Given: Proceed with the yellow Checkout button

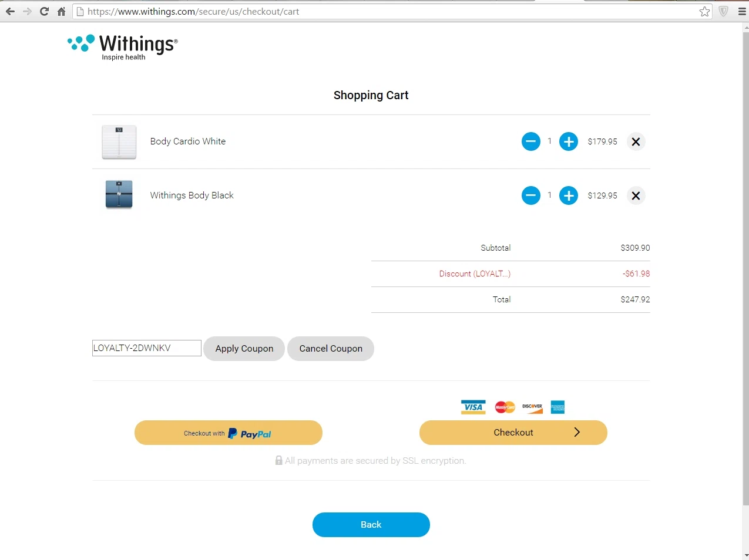Looking at the screenshot, I should (513, 433).
